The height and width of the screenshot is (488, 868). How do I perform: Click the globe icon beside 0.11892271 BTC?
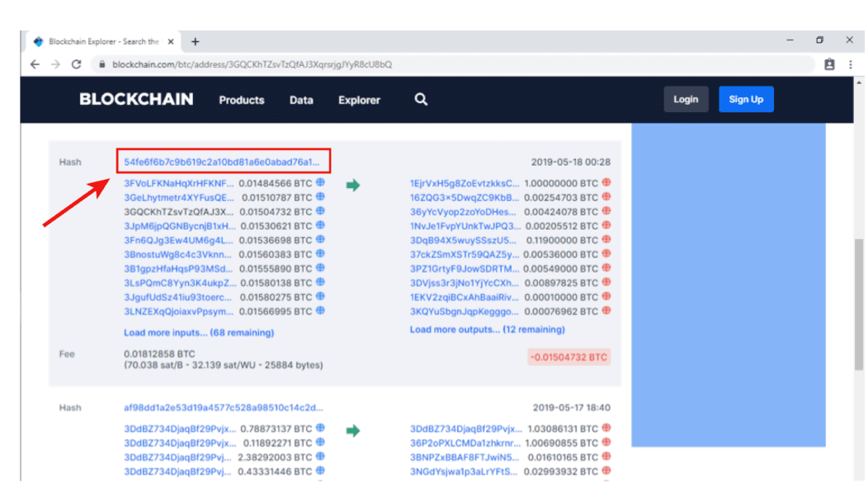[x=320, y=443]
